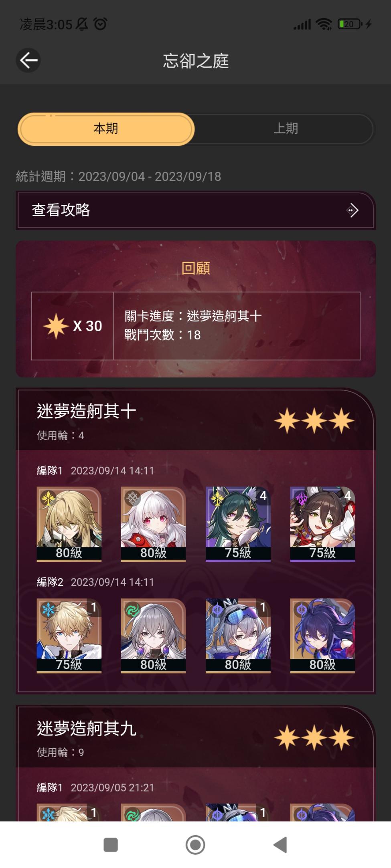This screenshot has width=391, height=868.
Task: Select the blonde level 80 character in team 1
Action: click(x=69, y=524)
